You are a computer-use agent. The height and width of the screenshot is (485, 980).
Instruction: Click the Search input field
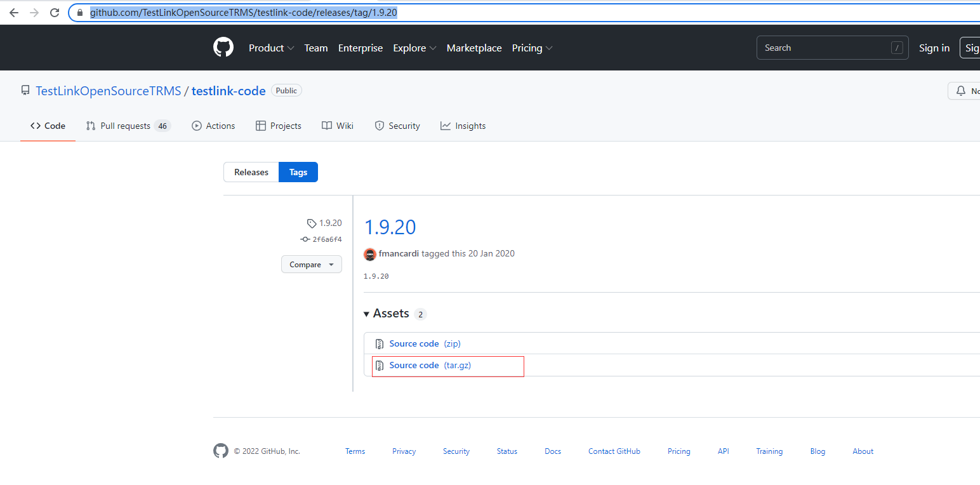(832, 48)
